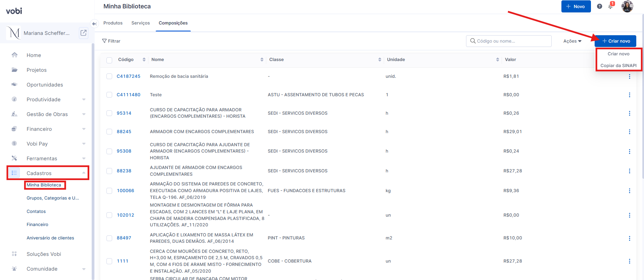The image size is (644, 280).
Task: Open the help question mark icon
Action: (x=600, y=6)
